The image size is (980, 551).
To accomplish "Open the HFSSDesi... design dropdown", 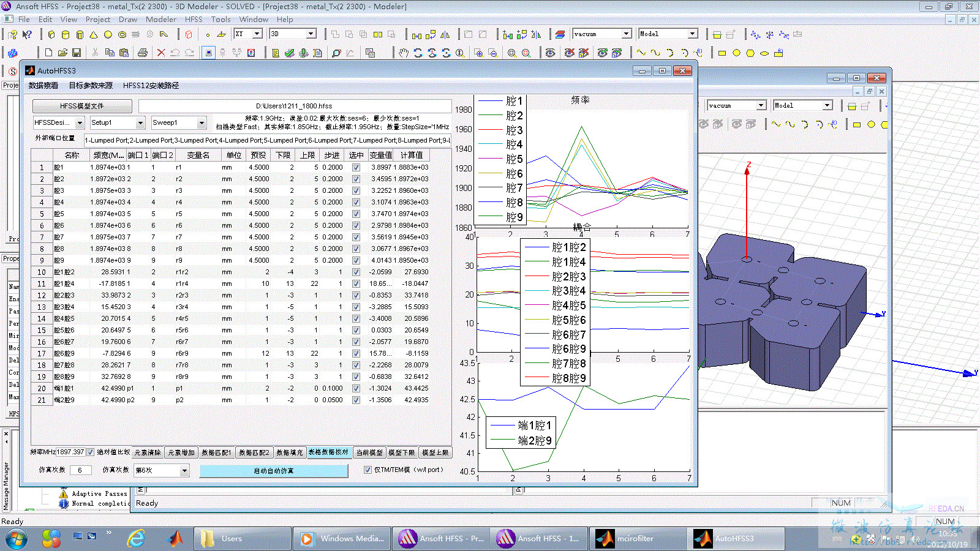I will click(59, 123).
